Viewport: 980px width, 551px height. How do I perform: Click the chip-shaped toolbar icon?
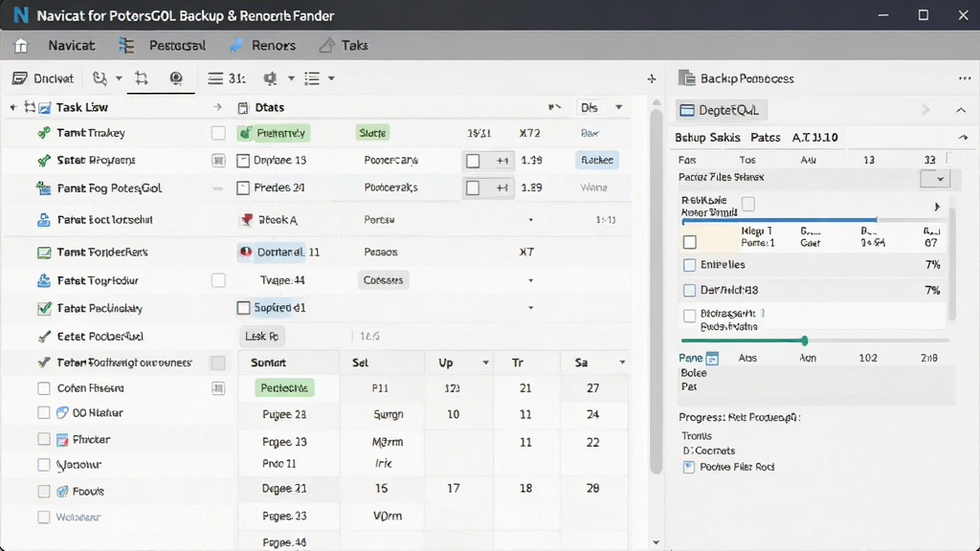[270, 78]
